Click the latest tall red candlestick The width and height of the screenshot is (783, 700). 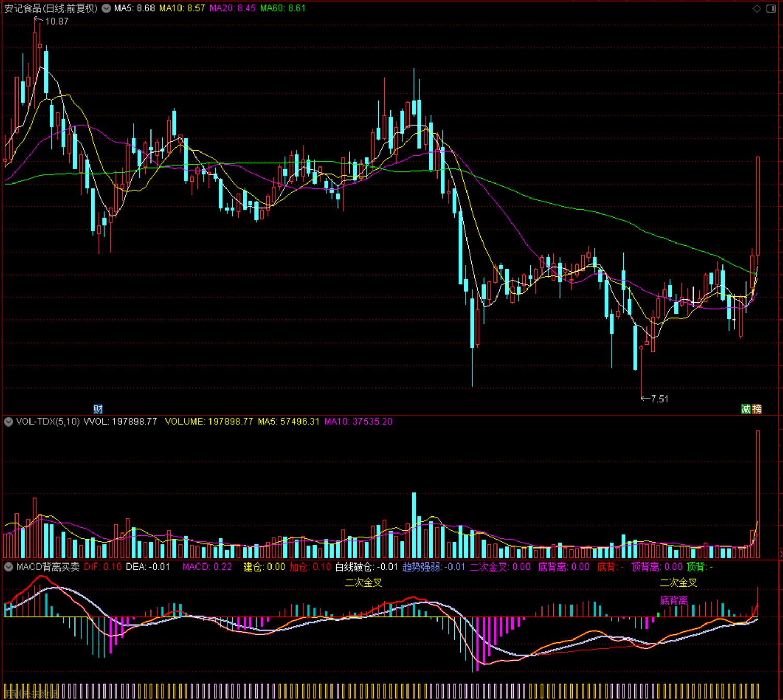point(758,206)
